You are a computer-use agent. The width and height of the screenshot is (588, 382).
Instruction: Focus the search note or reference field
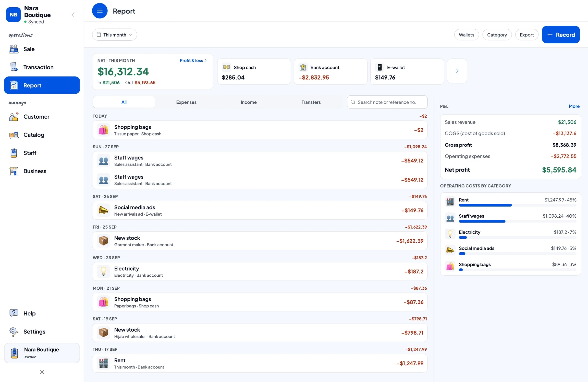tap(387, 102)
